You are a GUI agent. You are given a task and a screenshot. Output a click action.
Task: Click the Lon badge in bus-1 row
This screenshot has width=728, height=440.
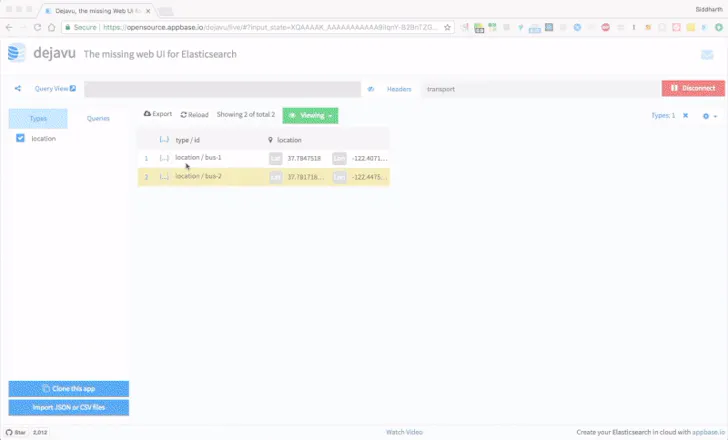coord(339,158)
